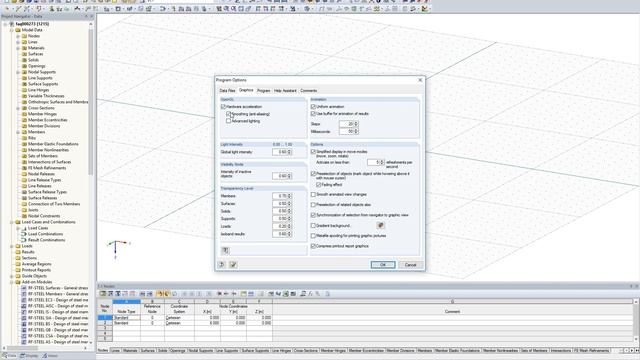Image resolution: width=640 pixels, height=360 pixels.
Task: Toggle Hardware acceleration checkbox
Action: [223, 107]
